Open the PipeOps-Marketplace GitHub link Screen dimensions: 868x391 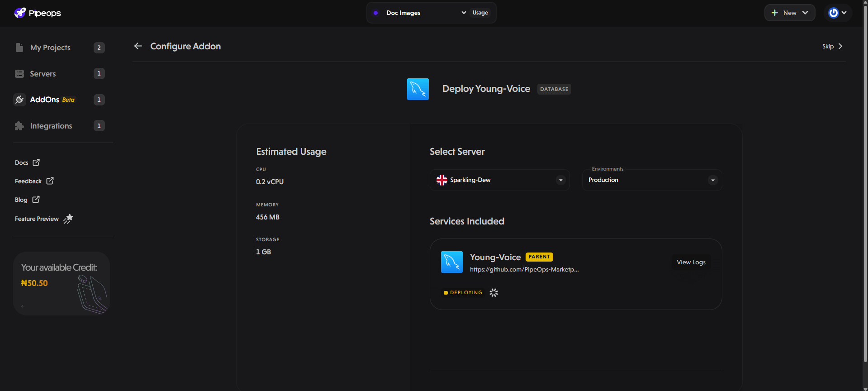point(524,270)
